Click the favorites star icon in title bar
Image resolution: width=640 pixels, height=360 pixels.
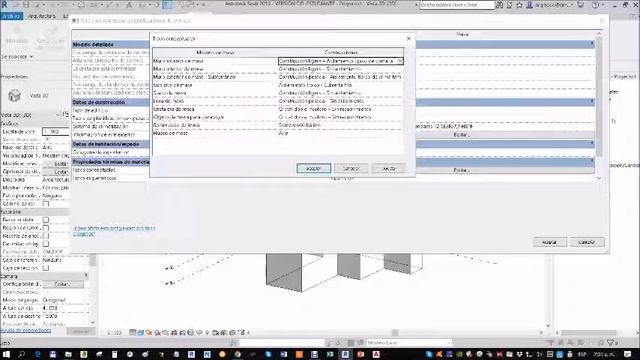click(519, 5)
